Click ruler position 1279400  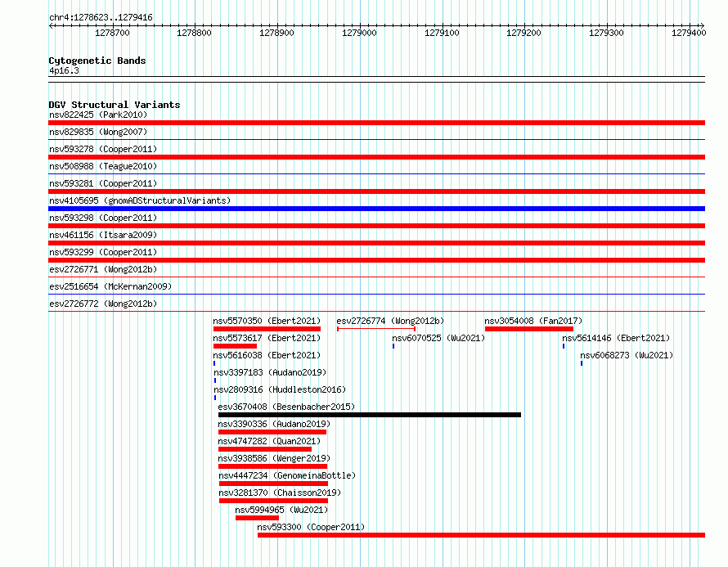pos(689,33)
